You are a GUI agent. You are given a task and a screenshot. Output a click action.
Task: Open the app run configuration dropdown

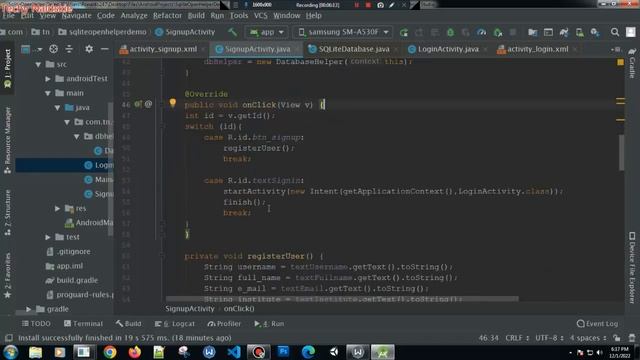(267, 32)
